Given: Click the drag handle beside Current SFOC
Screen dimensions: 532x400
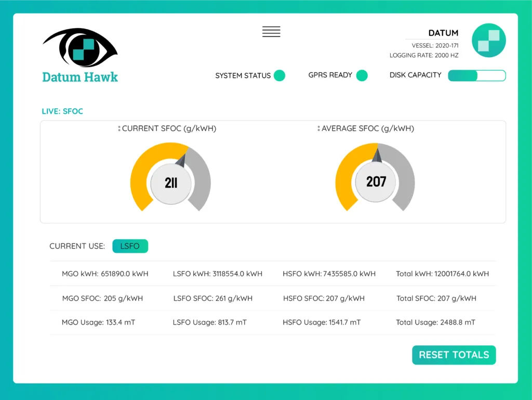Looking at the screenshot, I should click(x=119, y=128).
